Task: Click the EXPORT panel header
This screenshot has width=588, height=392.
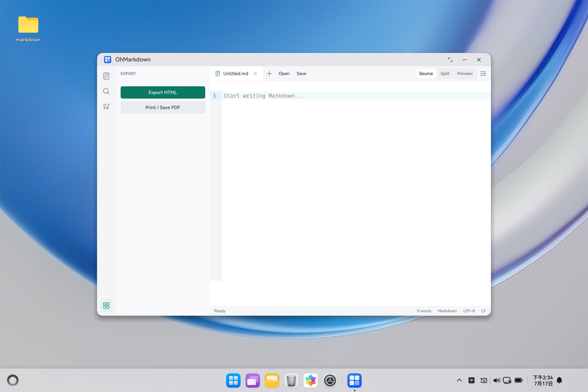Action: click(x=128, y=73)
